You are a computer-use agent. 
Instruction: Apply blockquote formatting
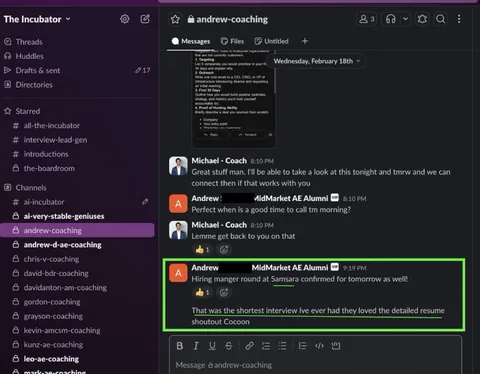click(303, 346)
